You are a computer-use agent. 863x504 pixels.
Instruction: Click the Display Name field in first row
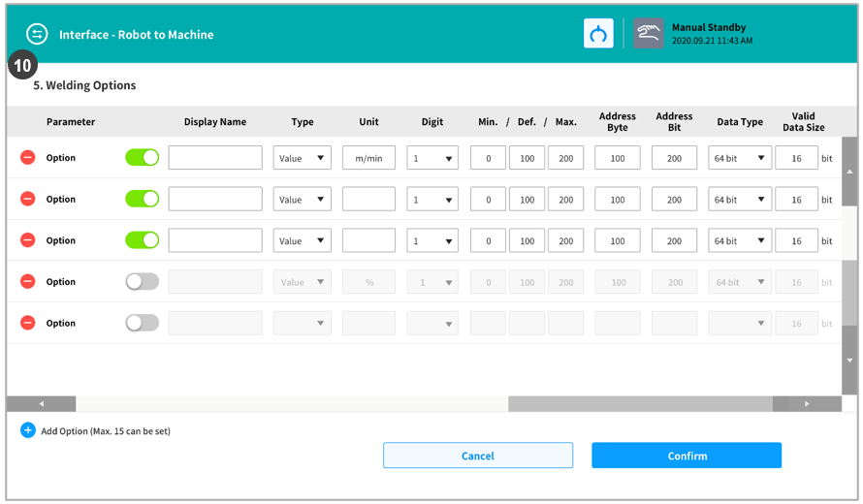coord(215,158)
